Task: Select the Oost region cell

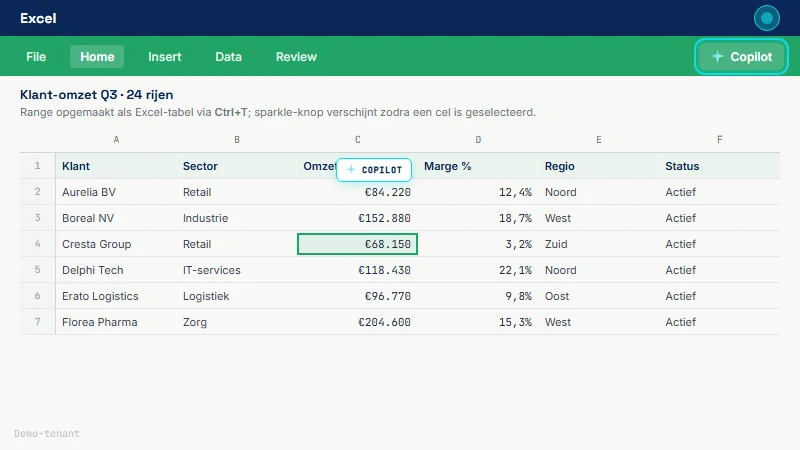Action: 599,296
